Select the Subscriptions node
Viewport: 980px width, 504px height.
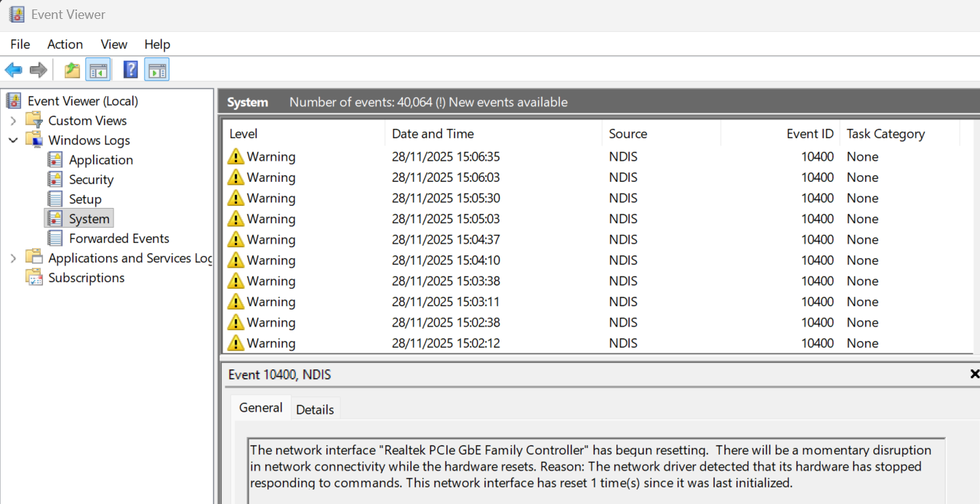click(86, 278)
